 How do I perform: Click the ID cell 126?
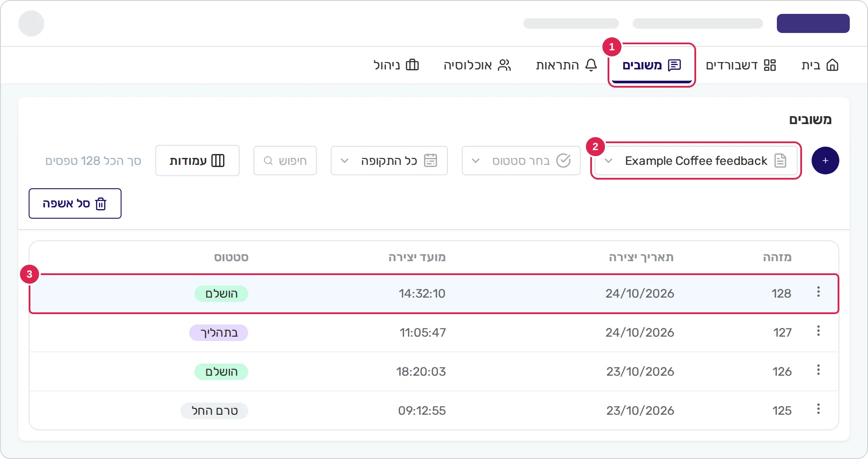pyautogui.click(x=782, y=372)
